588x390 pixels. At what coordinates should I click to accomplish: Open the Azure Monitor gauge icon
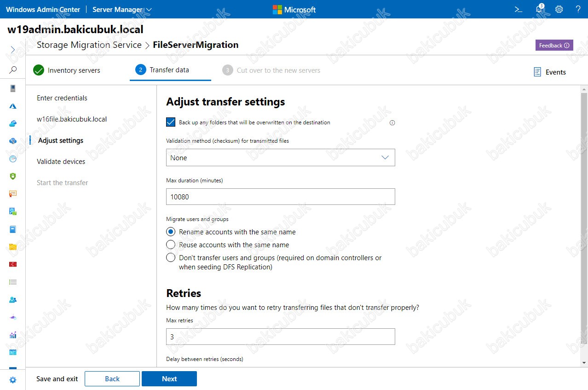click(13, 158)
